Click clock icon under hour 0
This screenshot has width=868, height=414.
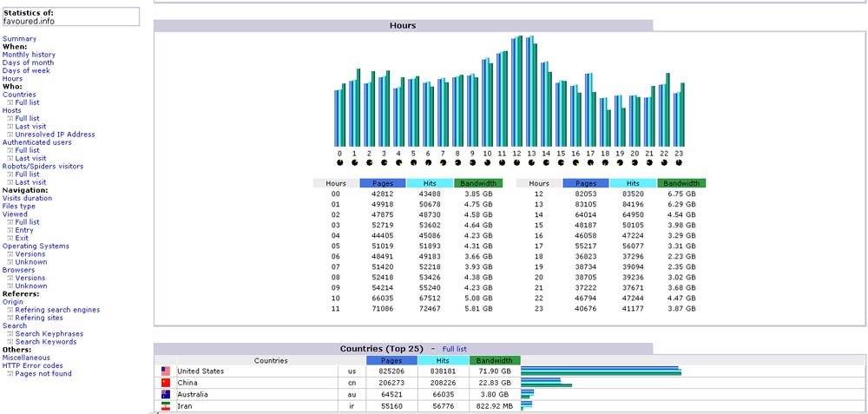339,162
